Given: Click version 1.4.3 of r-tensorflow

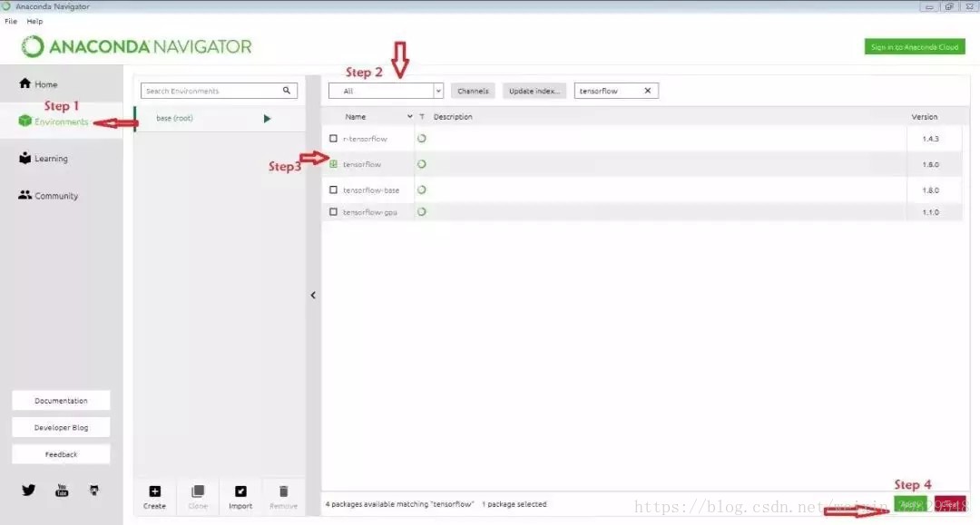Looking at the screenshot, I should click(x=931, y=139).
